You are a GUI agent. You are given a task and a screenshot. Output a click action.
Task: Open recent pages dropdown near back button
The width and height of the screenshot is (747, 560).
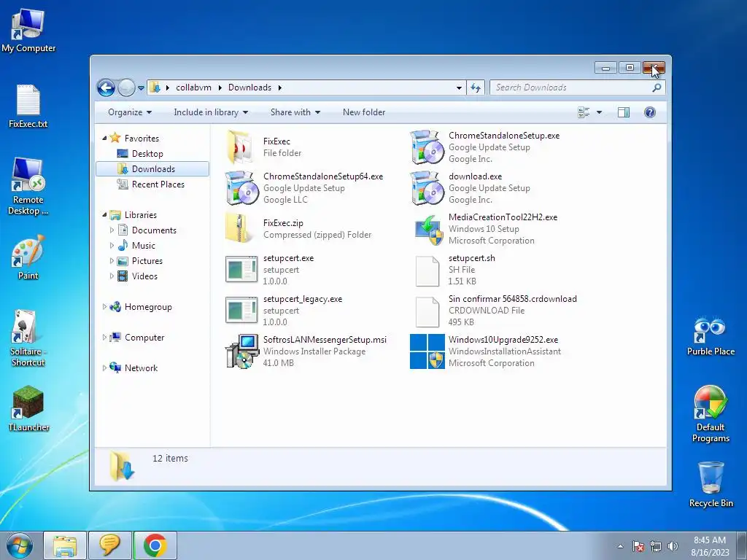coord(141,87)
